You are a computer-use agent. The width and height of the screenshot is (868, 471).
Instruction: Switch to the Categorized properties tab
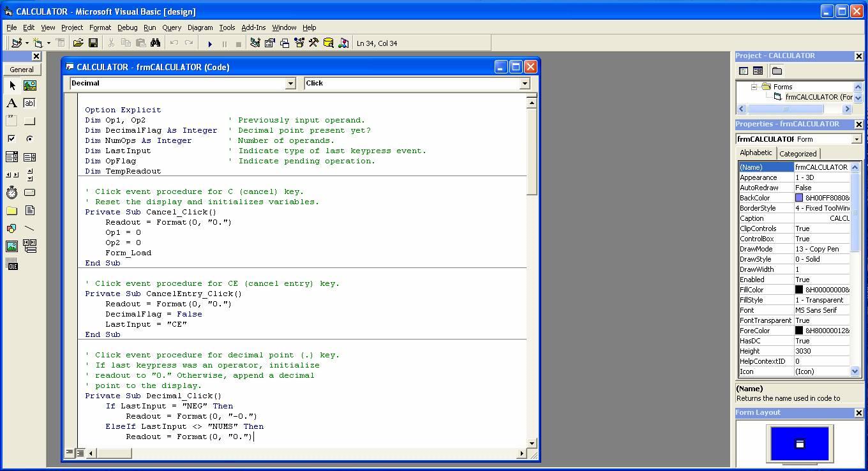click(x=798, y=153)
